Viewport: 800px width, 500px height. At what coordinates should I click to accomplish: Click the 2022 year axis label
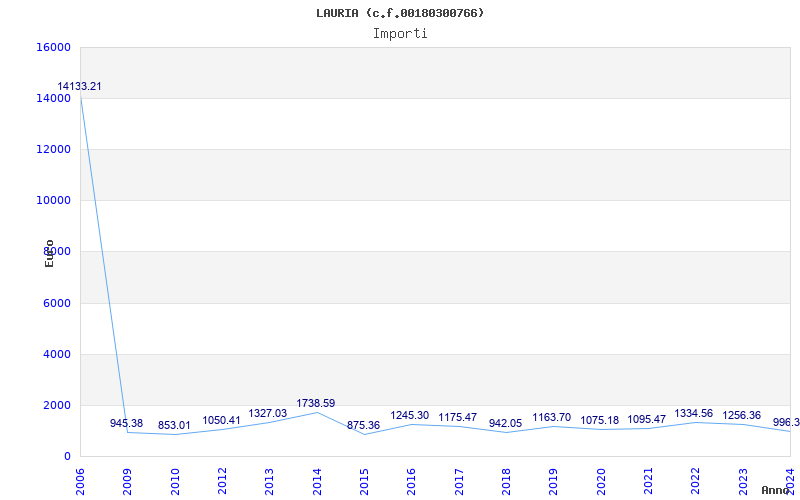coord(695,481)
